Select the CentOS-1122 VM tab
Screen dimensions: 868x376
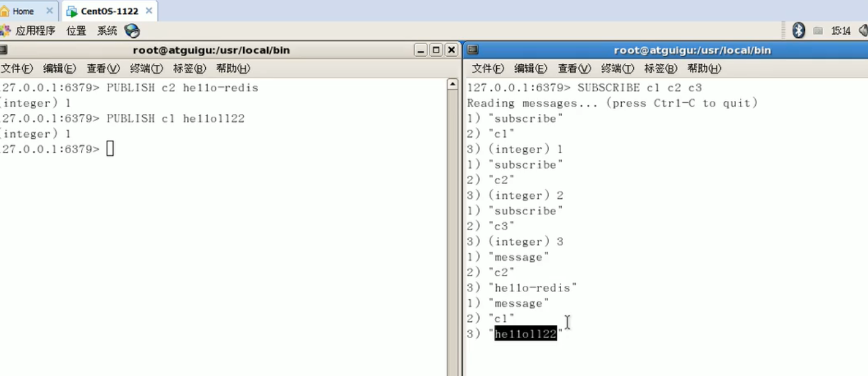pyautogui.click(x=109, y=11)
